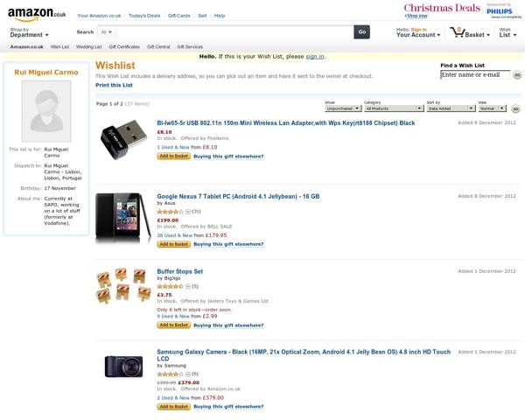
Task: Expand the Sort by Date Added dropdown
Action: tap(449, 108)
